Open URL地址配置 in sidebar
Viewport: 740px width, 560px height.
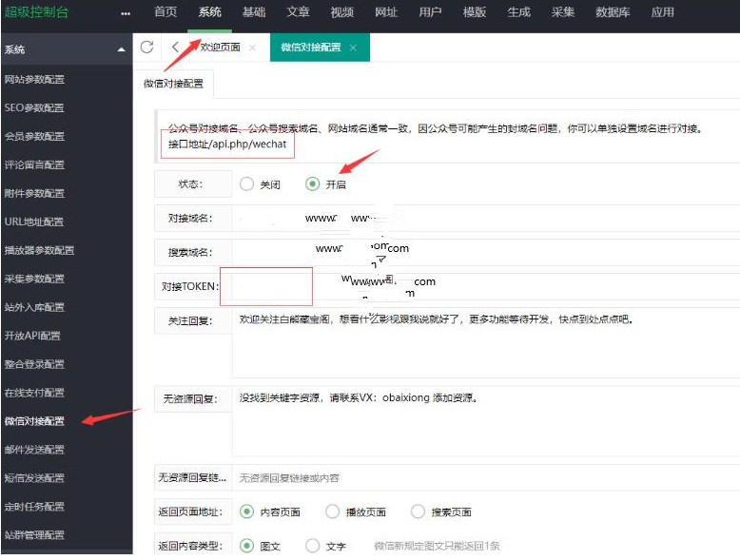(x=34, y=222)
